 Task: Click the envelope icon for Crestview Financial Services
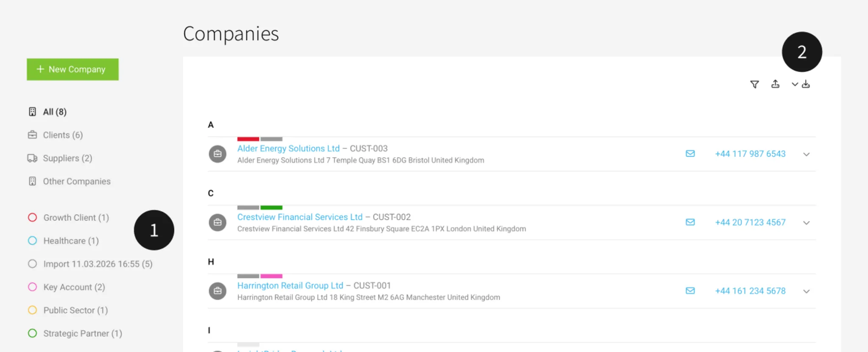(690, 222)
